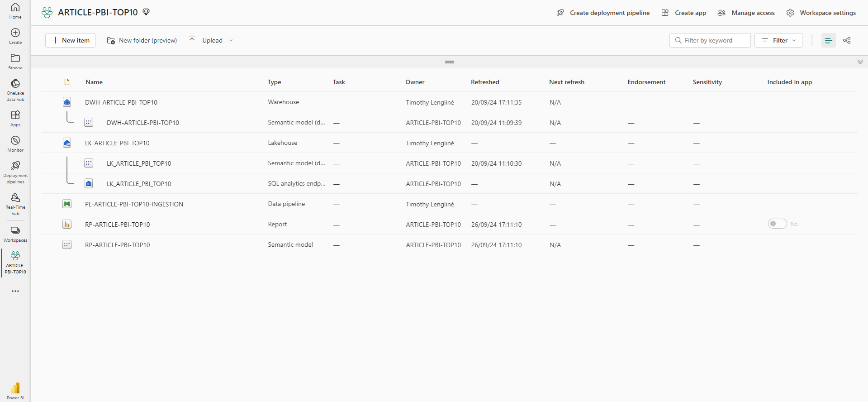Click the Lakehouse type cell
Viewport: 868px width, 402px height.
pos(283,143)
